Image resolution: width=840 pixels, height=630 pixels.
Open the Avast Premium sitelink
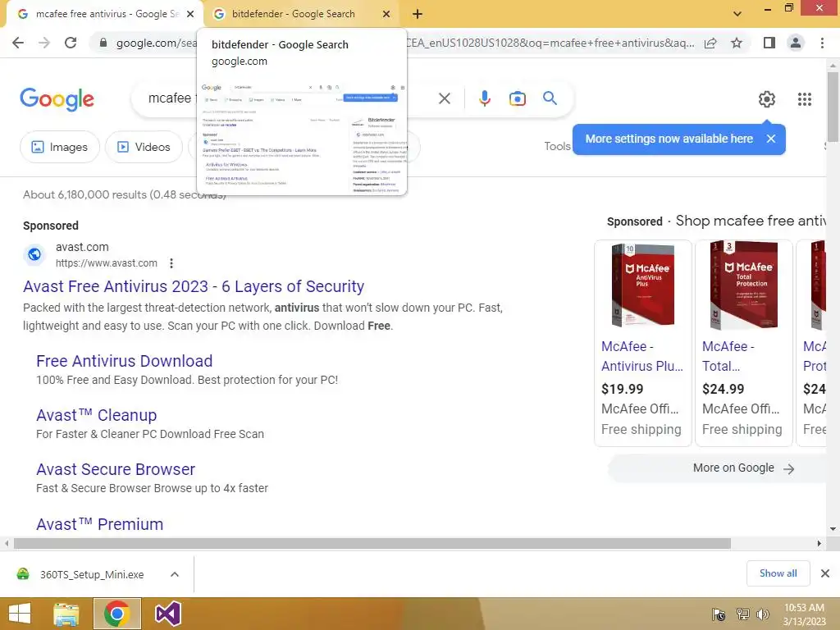(99, 524)
